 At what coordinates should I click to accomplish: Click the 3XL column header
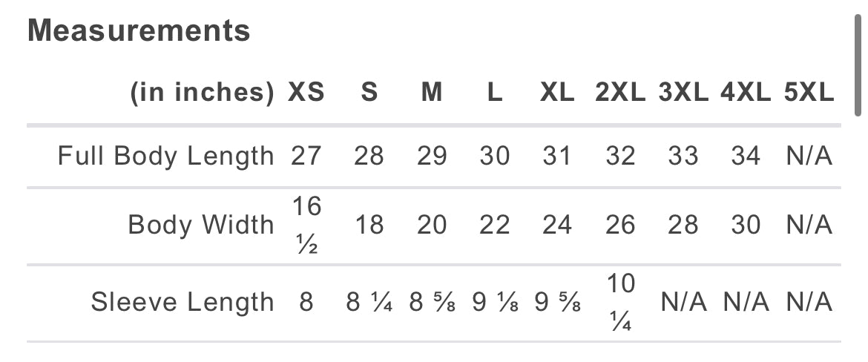pyautogui.click(x=683, y=93)
